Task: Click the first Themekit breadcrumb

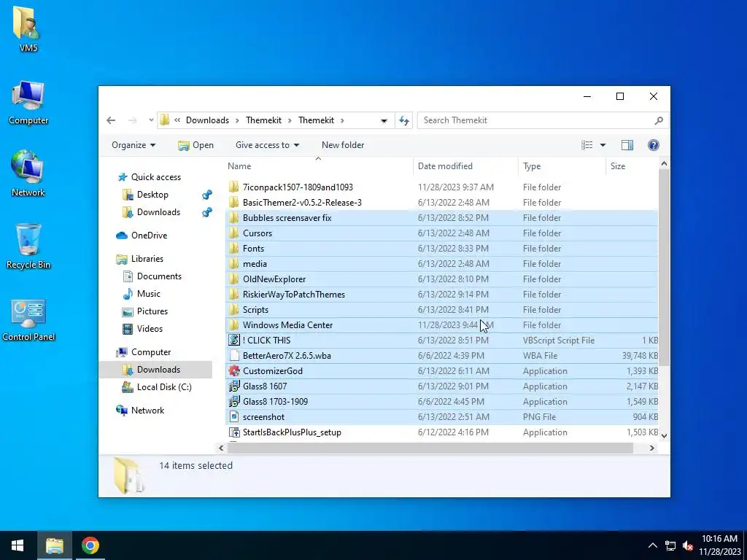Action: tap(263, 120)
